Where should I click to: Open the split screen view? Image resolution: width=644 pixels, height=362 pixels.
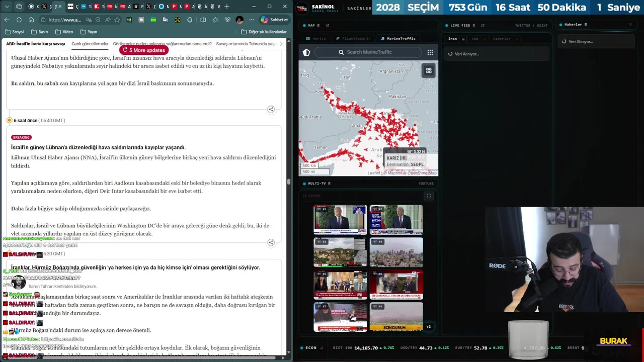[203, 20]
